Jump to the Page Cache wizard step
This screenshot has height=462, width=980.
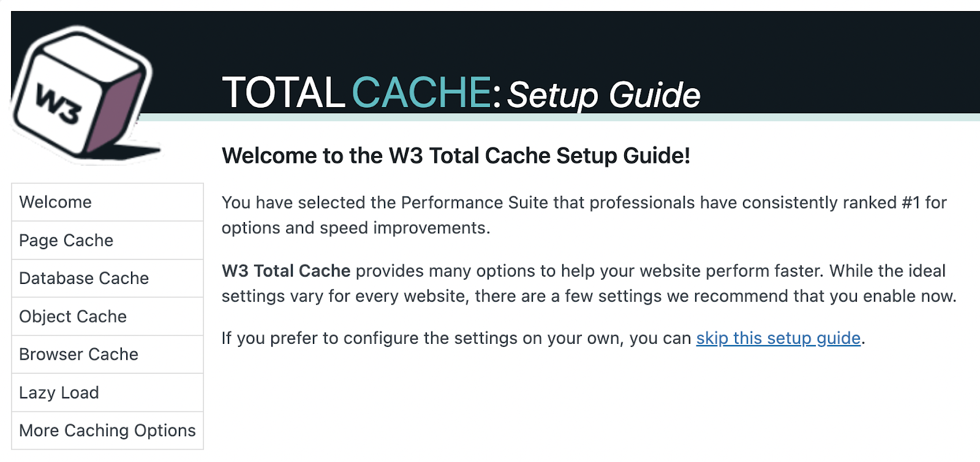66,240
